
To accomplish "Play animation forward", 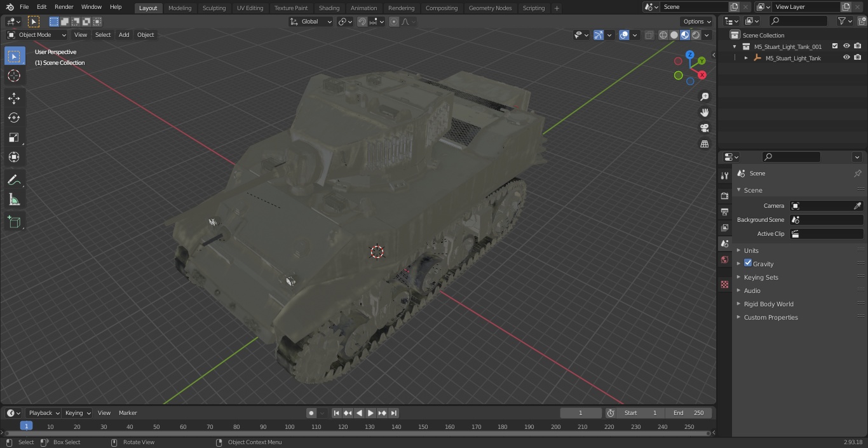I will [x=370, y=413].
